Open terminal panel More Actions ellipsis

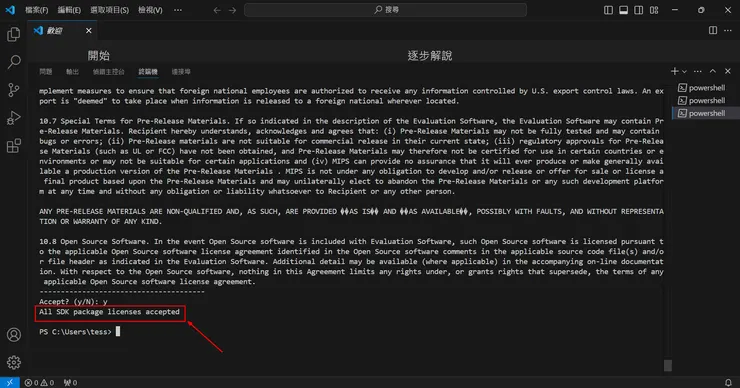[x=698, y=71]
